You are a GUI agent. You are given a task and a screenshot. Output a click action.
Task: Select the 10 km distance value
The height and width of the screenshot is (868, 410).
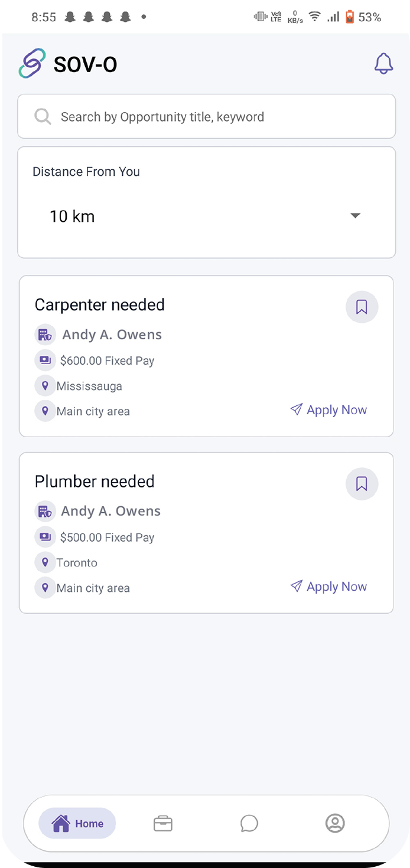(x=72, y=217)
